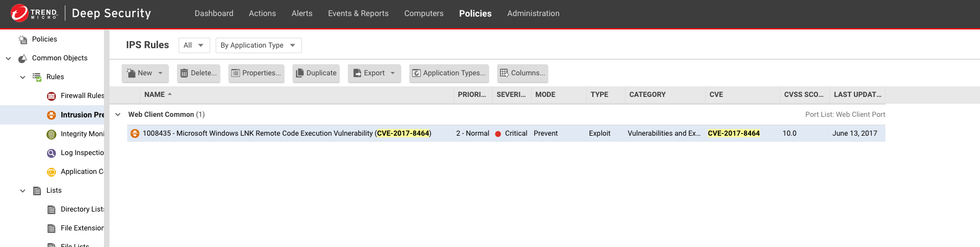Click the Common Objects icon
980x247 pixels.
click(23, 58)
